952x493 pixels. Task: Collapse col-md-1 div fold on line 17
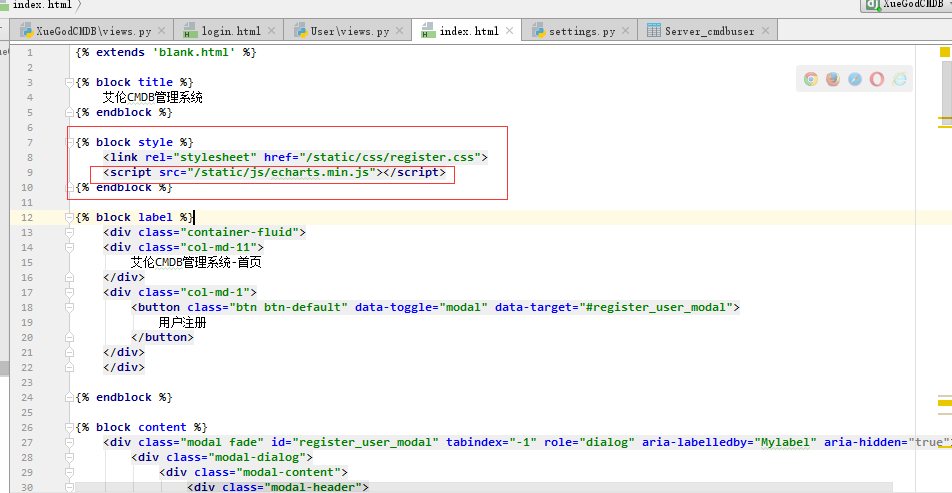[69, 293]
